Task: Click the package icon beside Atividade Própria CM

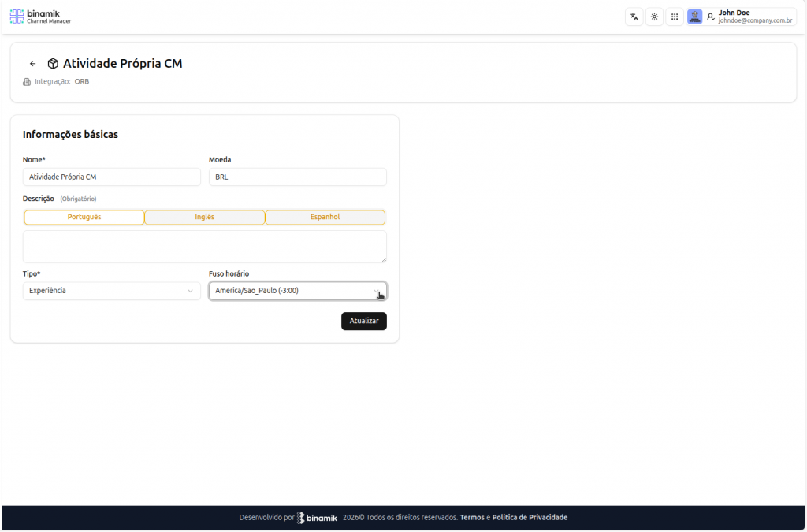Action: [x=53, y=64]
